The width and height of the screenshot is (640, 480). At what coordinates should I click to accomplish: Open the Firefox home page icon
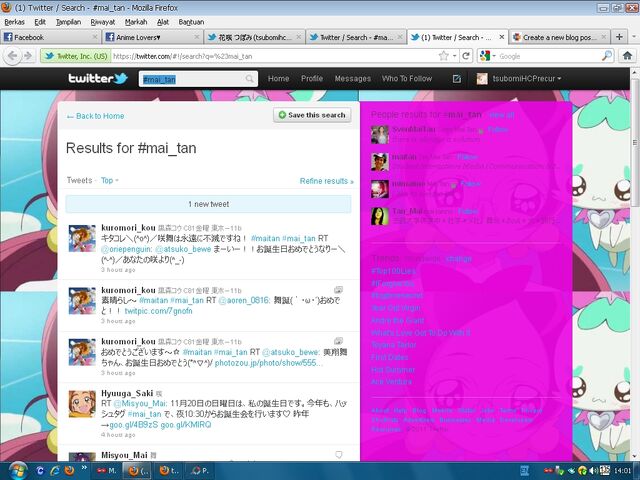627,56
